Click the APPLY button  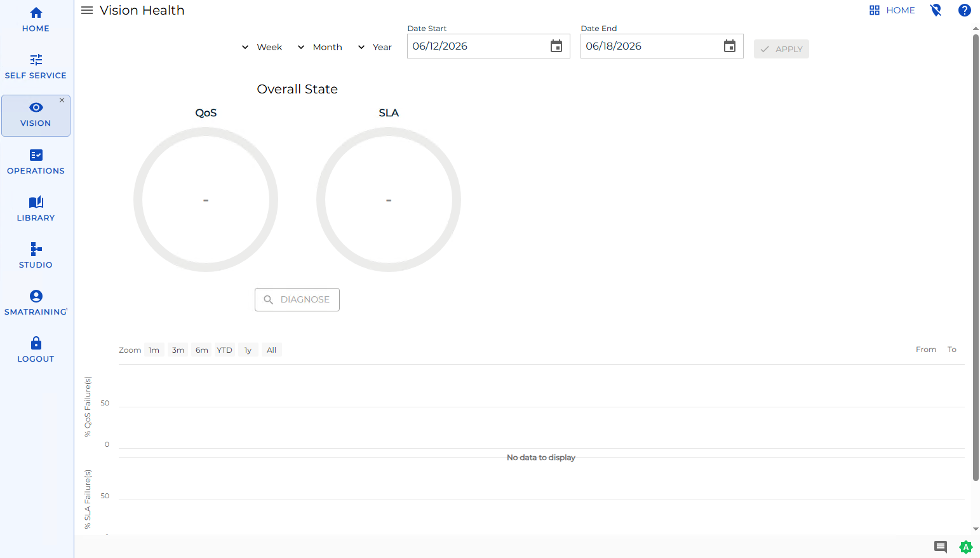(781, 49)
